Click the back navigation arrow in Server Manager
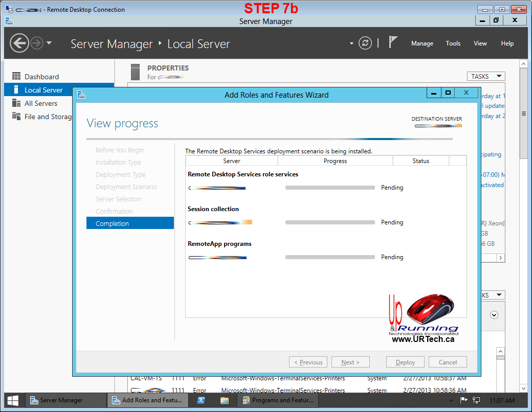Viewport: 532px width, 412px height. (x=19, y=43)
